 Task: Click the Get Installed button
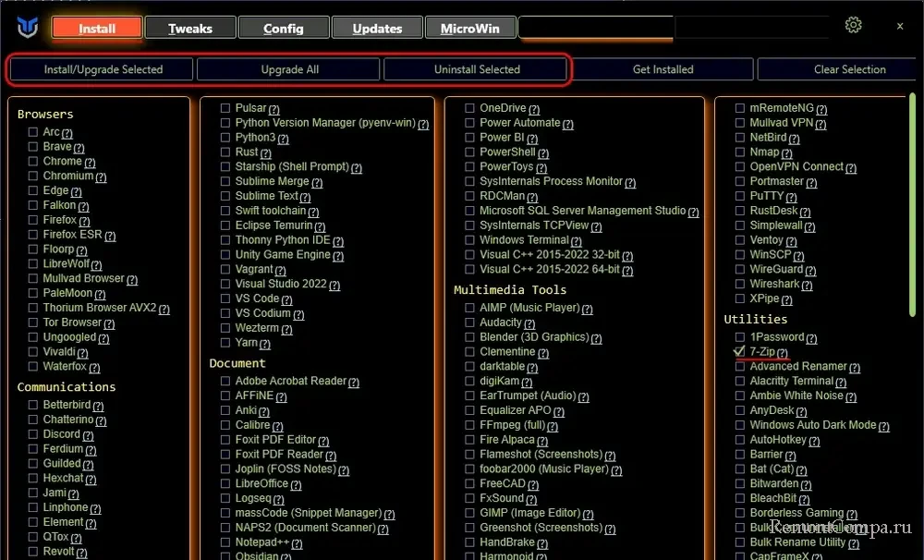pyautogui.click(x=663, y=69)
